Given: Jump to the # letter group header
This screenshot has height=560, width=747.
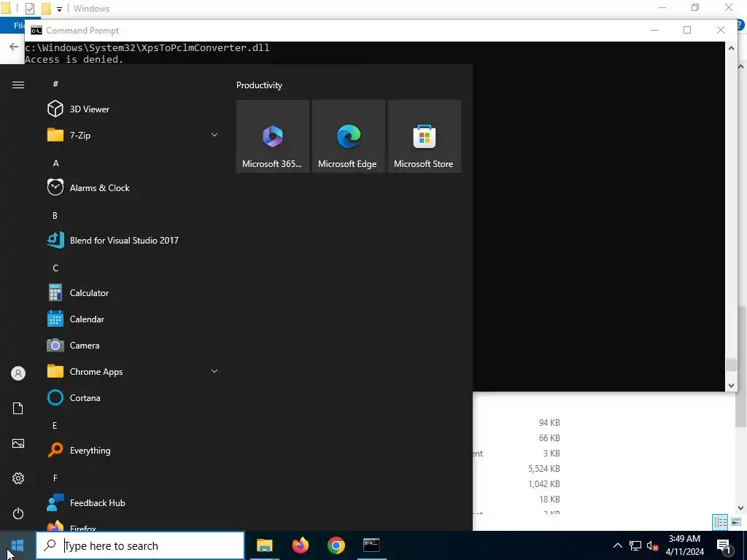Looking at the screenshot, I should click(55, 84).
